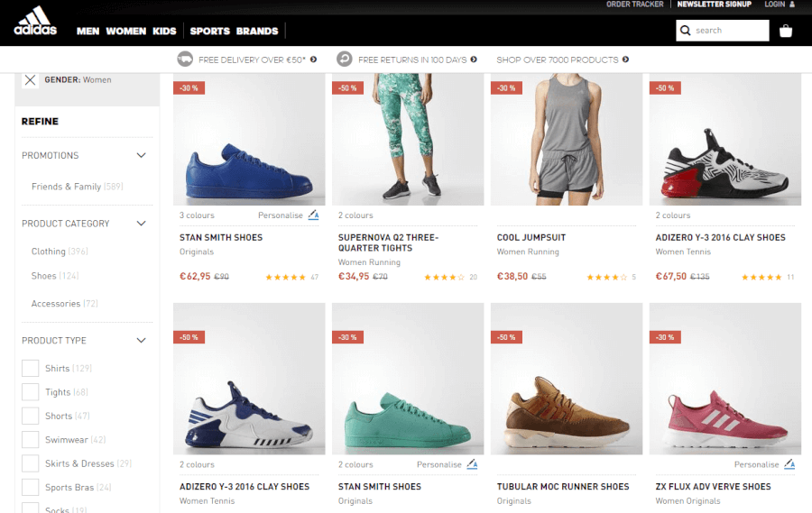Open the WOMEN navigation menu
Image resolution: width=812 pixels, height=513 pixels.
125,31
